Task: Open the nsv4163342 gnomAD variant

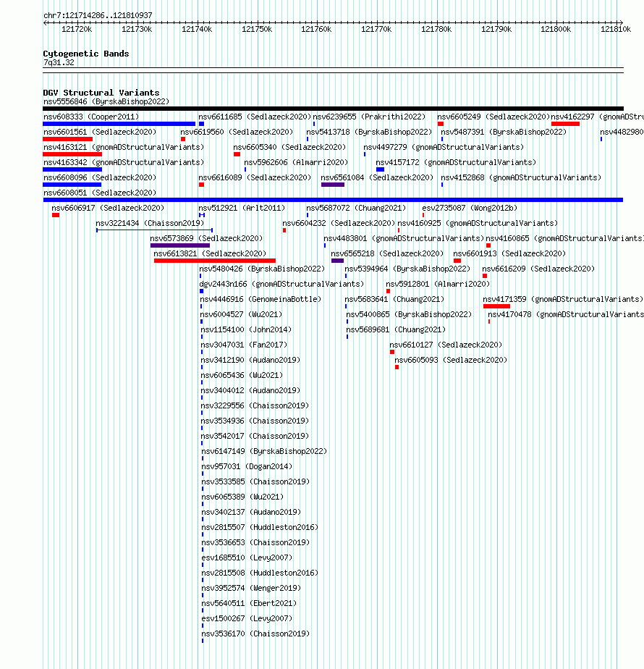Action: pyautogui.click(x=124, y=163)
